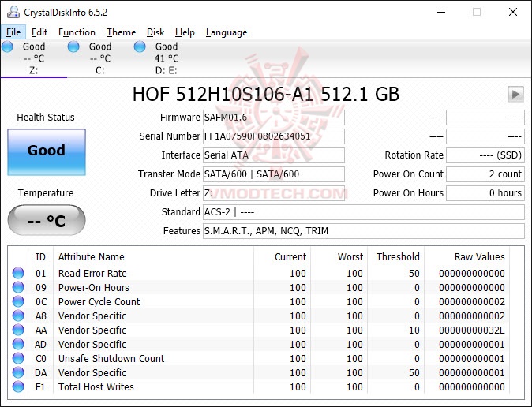Click the CrystalDiskInfo app icon in title bar
This screenshot has height=407, width=532.
(13, 12)
